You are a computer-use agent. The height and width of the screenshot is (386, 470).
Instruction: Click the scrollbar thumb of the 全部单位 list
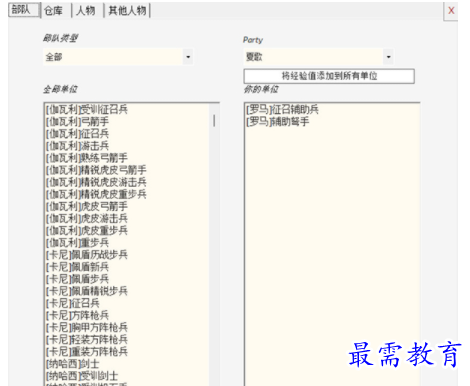click(x=214, y=120)
